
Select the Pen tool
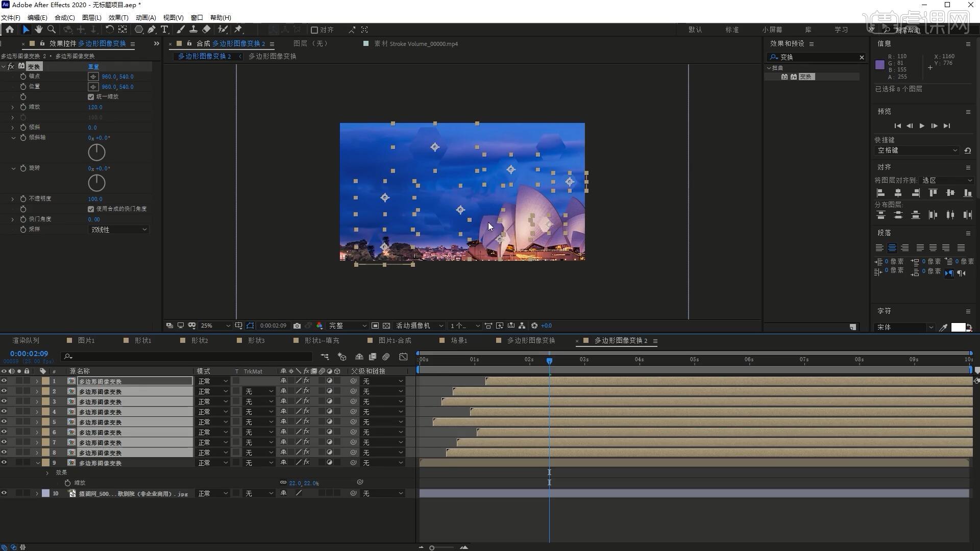pos(152,30)
